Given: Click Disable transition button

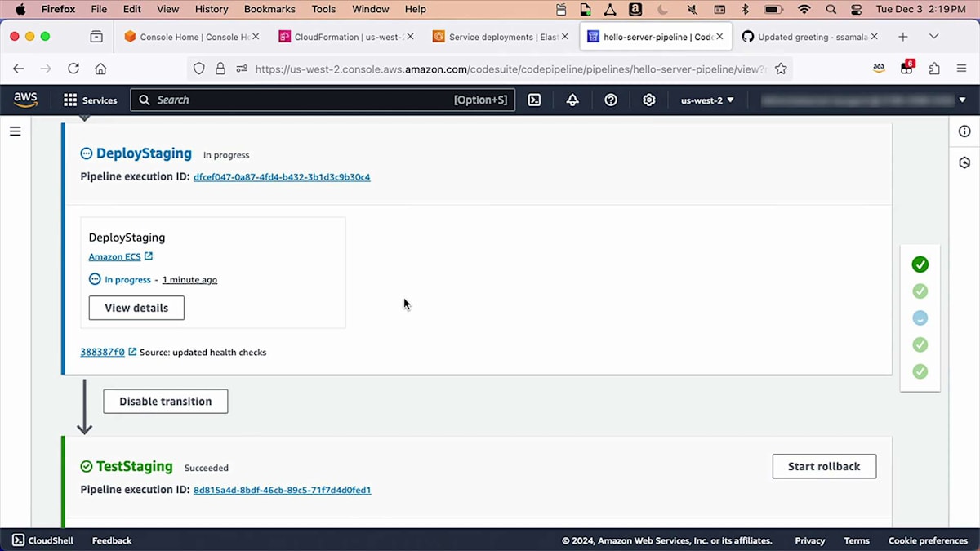Looking at the screenshot, I should [x=165, y=402].
